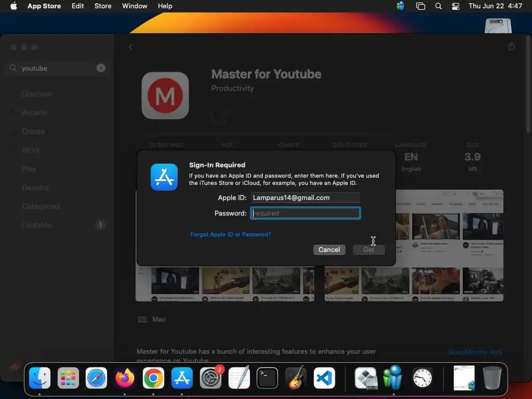
Task: Open Finder from the Dock
Action: pos(39,378)
